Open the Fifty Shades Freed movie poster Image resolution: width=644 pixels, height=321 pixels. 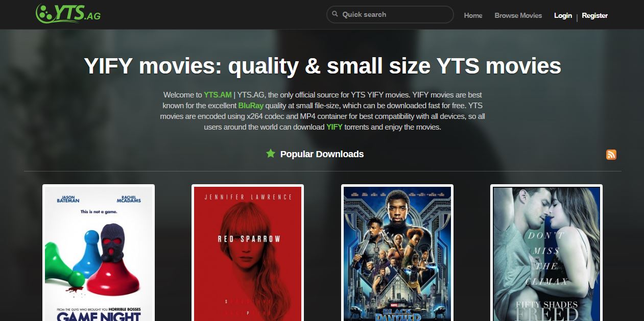point(546,253)
